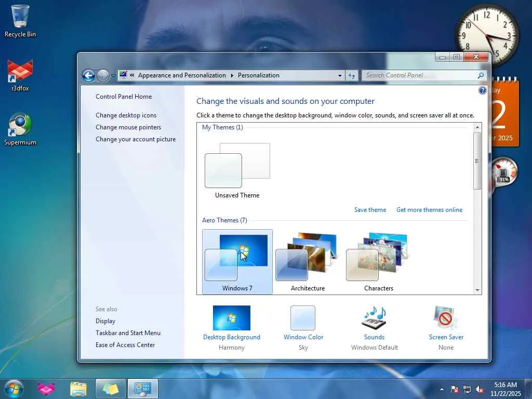Open the Screen Saver settings icon
This screenshot has width=532, height=399.
click(x=445, y=318)
